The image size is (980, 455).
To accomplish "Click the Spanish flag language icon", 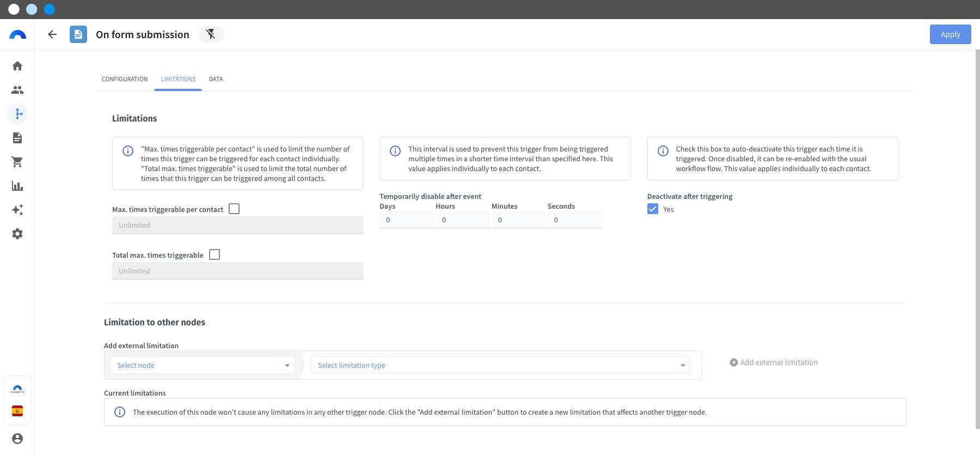I will pyautogui.click(x=17, y=411).
